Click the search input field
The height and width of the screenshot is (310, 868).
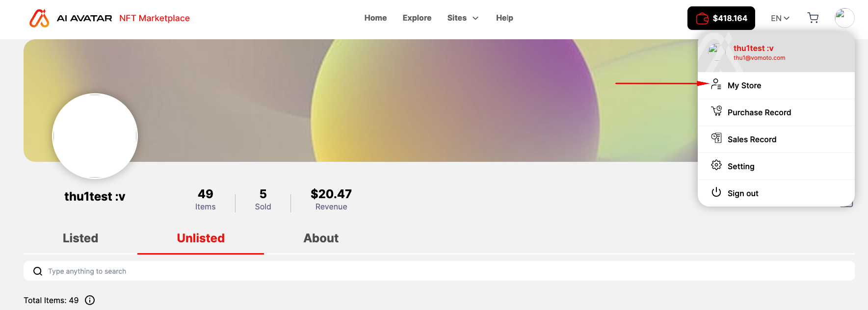tap(439, 271)
